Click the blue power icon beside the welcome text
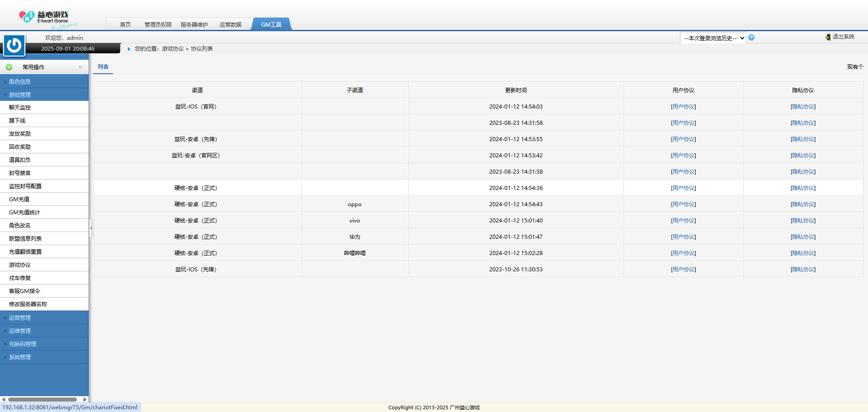Screen dimensions: 868x412 pyautogui.click(x=14, y=45)
